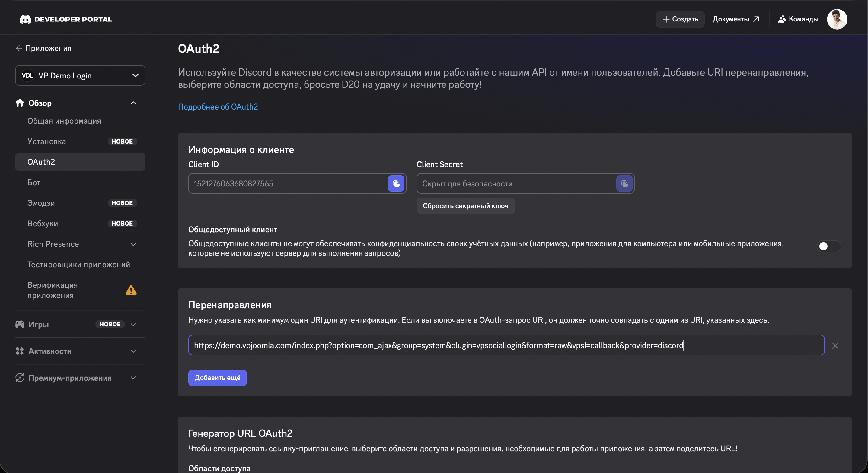868x473 pixels.
Task: Click the Команды people icon
Action: click(x=782, y=19)
